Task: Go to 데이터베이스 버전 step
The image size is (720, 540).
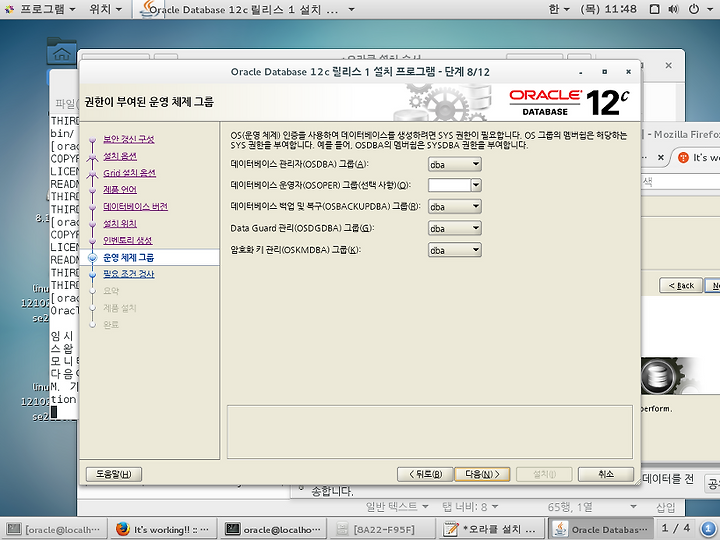Action: 135,207
